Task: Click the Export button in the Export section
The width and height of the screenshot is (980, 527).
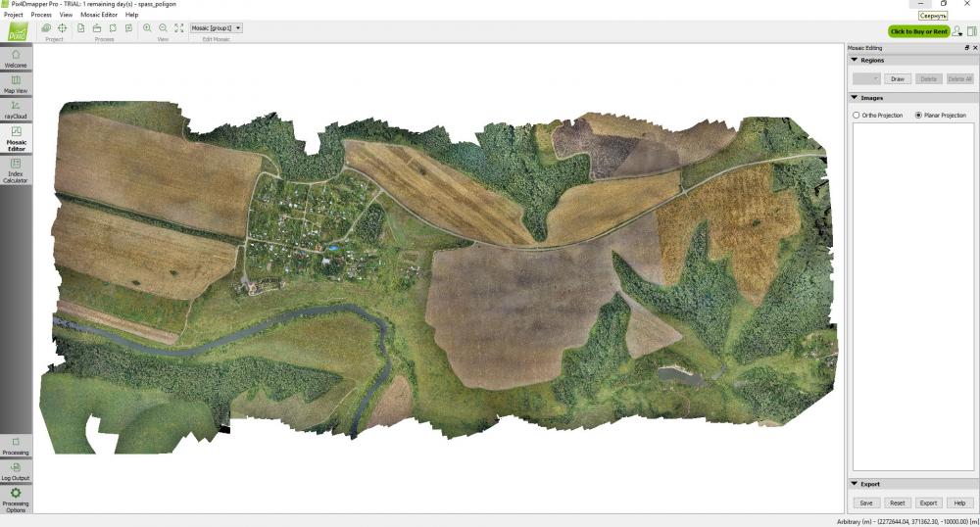Action: [929, 503]
